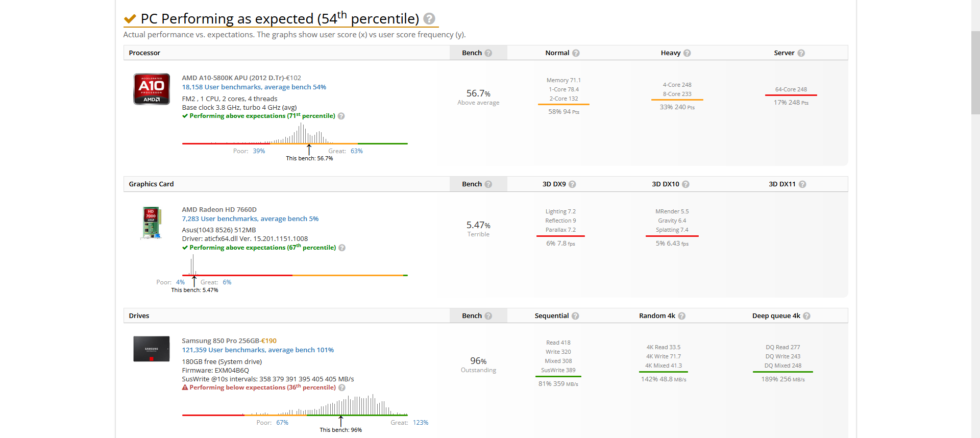This screenshot has height=438, width=980.
Task: Click help icon beside 3D DX9 header
Action: [x=572, y=184]
